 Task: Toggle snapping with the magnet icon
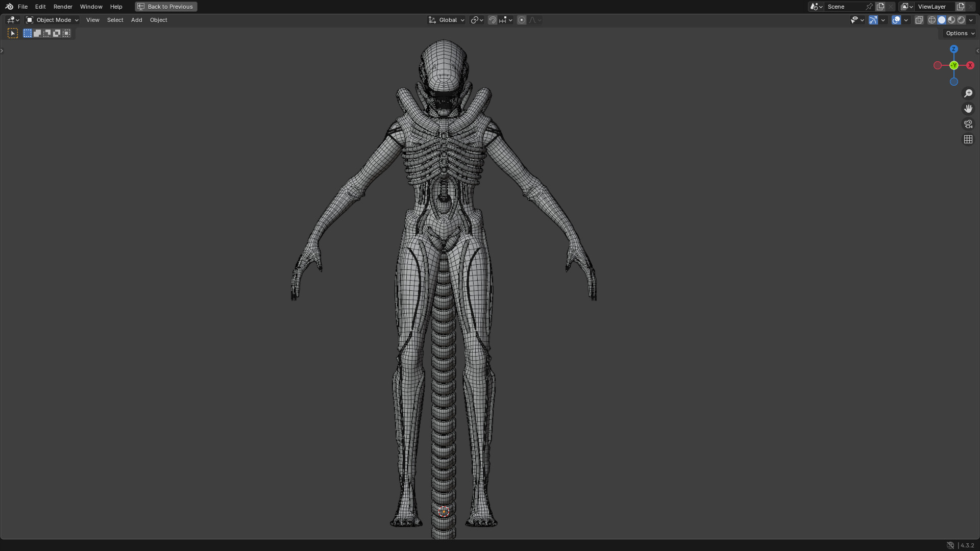tap(493, 20)
